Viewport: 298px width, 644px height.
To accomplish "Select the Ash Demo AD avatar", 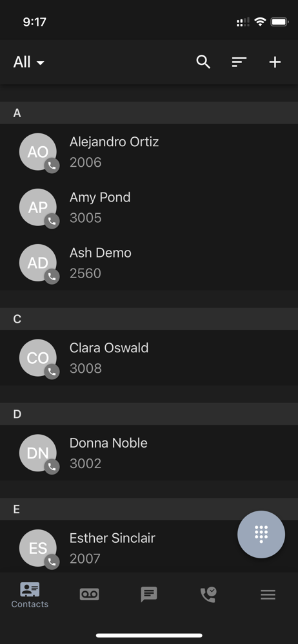I will [38, 263].
